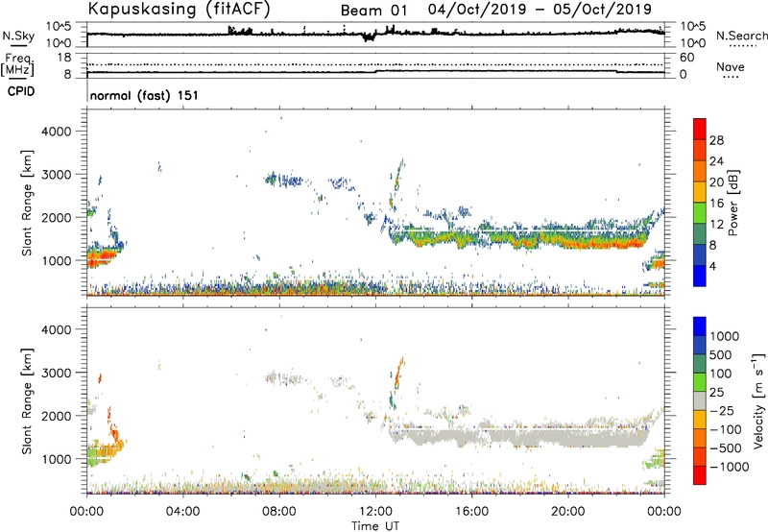Click the '20:00' time axis tick label
This screenshot has height=532, width=768.
point(567,512)
